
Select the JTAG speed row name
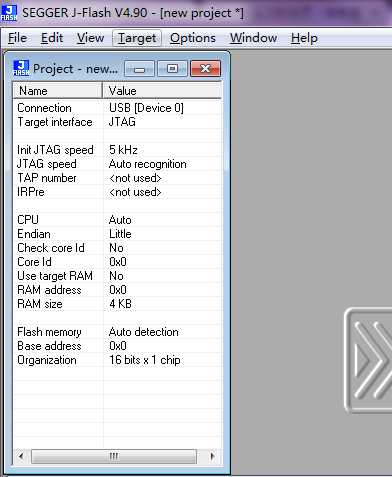click(47, 164)
